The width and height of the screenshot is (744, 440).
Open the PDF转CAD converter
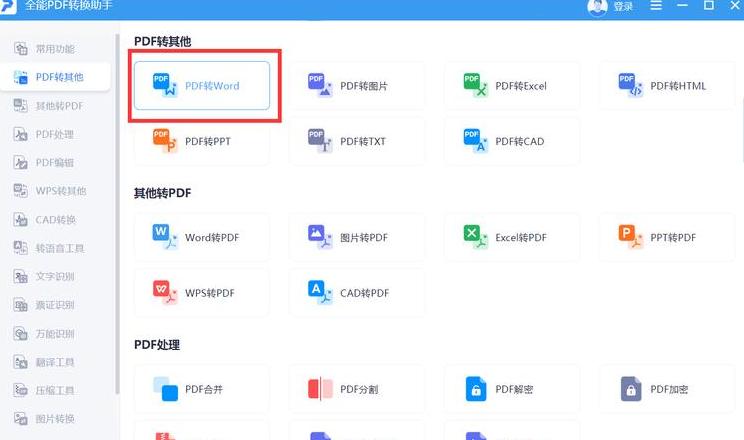click(512, 141)
